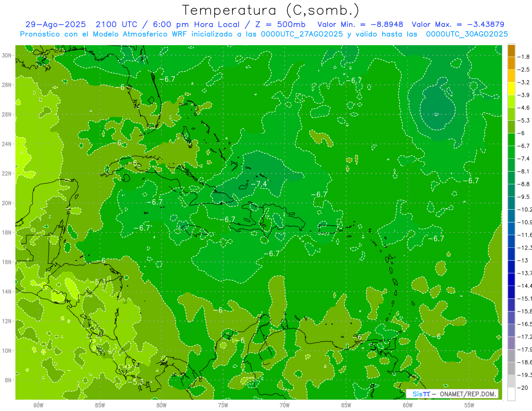
Task: Click the '65W' longitude axis label
Action: click(346, 405)
